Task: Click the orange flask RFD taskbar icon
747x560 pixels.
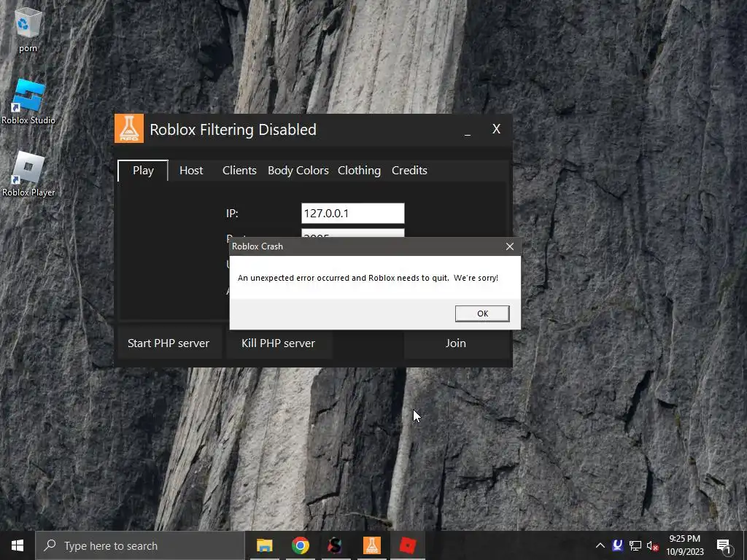Action: [x=371, y=545]
